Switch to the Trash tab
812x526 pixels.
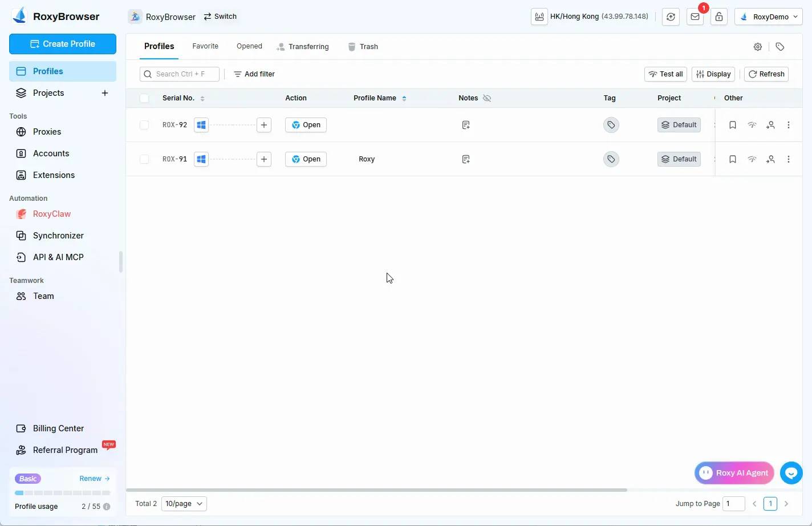[363, 47]
